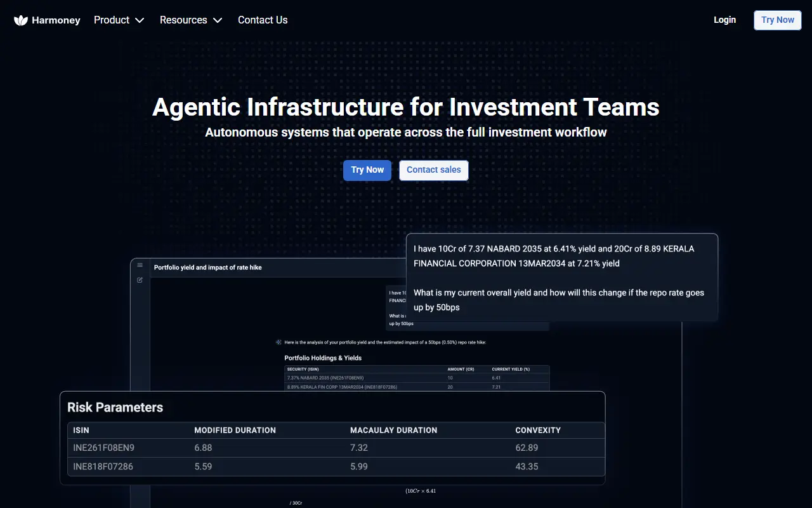Click the 43.35 convexity value
This screenshot has width=812, height=508.
(527, 467)
